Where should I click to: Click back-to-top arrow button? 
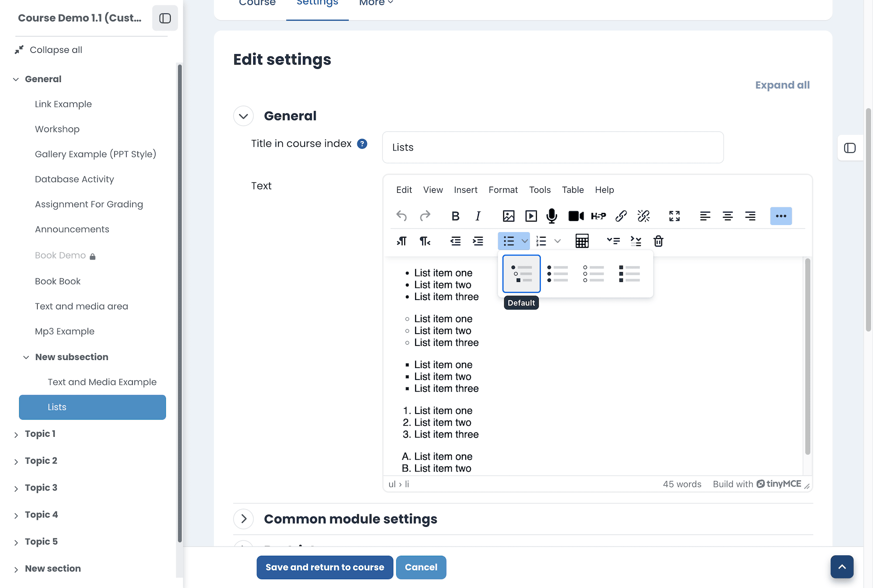click(842, 567)
